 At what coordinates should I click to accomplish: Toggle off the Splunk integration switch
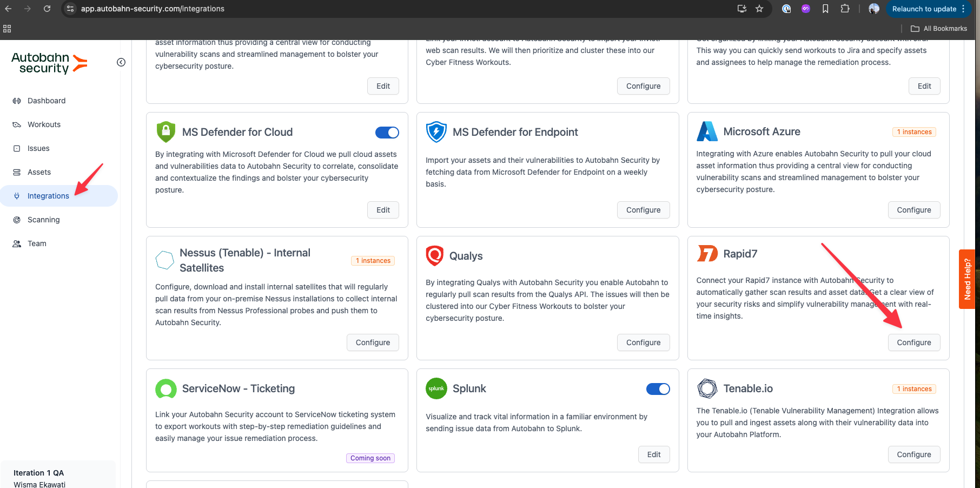658,389
